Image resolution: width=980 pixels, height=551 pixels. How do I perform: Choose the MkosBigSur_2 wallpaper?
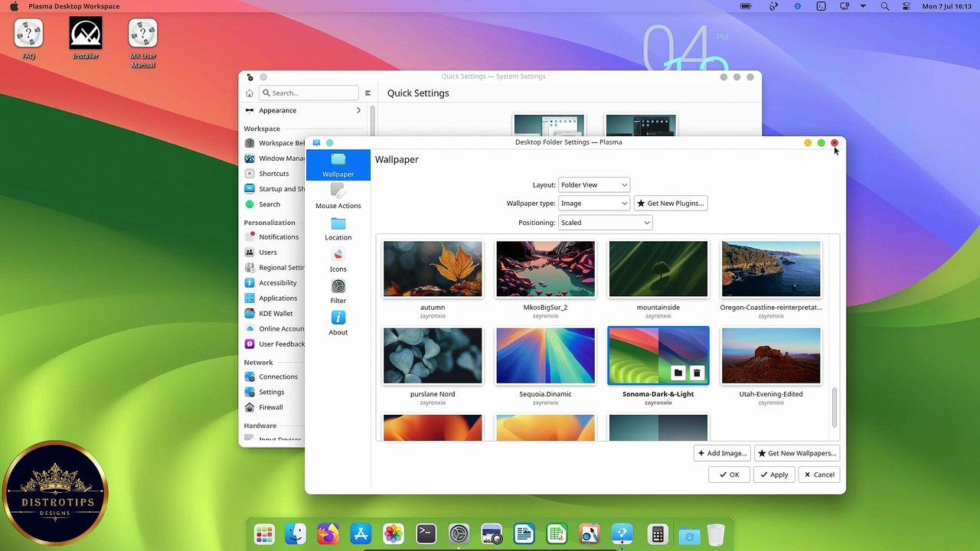(x=545, y=269)
